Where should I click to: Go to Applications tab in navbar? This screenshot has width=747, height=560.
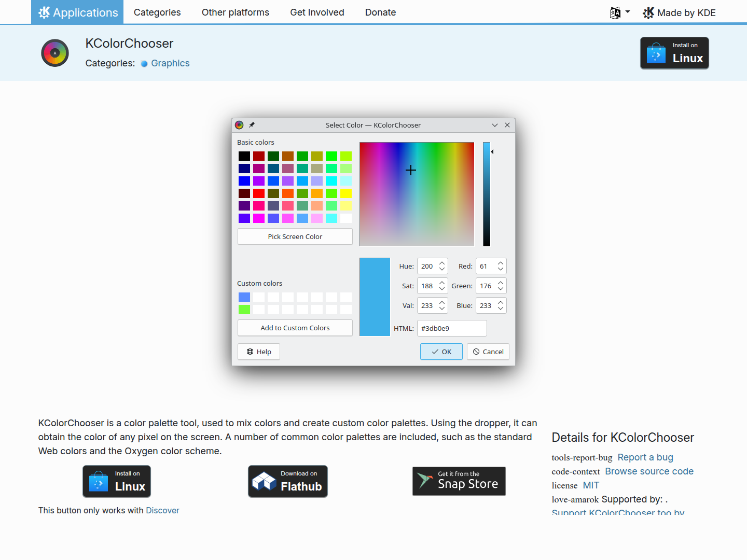click(77, 12)
